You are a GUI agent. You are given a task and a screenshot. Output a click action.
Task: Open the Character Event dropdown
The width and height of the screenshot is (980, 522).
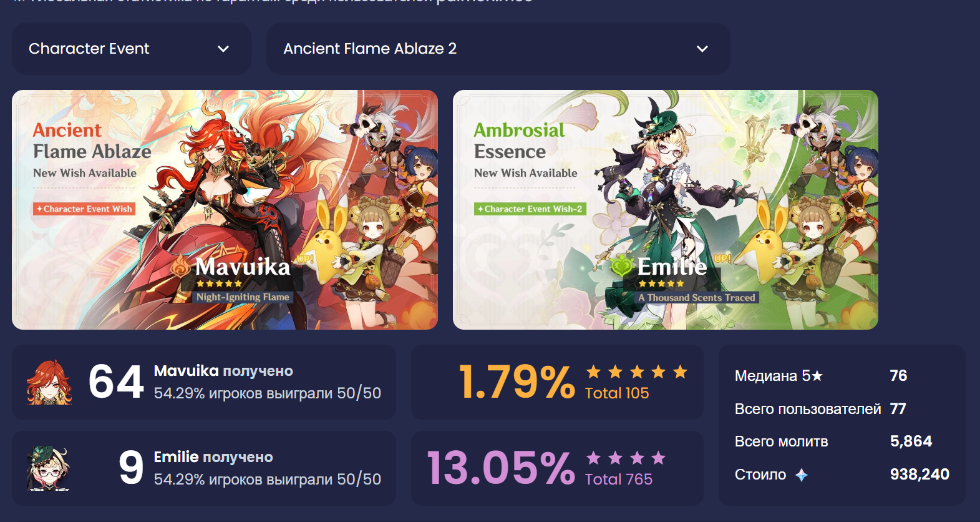[132, 49]
